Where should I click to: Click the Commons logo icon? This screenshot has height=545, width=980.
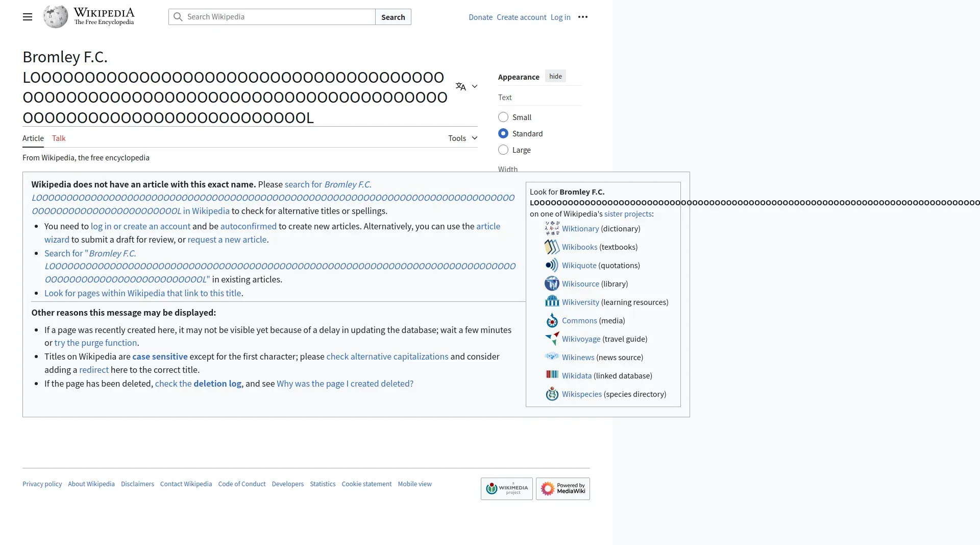pos(552,320)
